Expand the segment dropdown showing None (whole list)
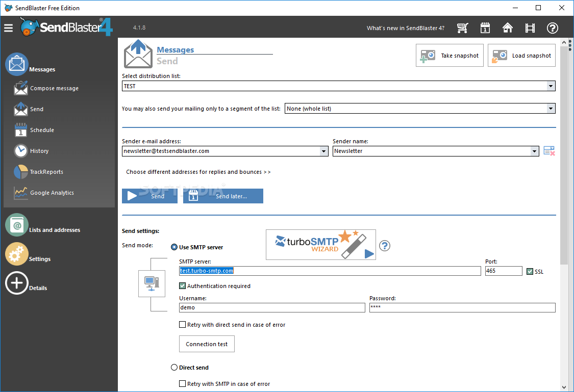This screenshot has width=574, height=392. [x=550, y=108]
